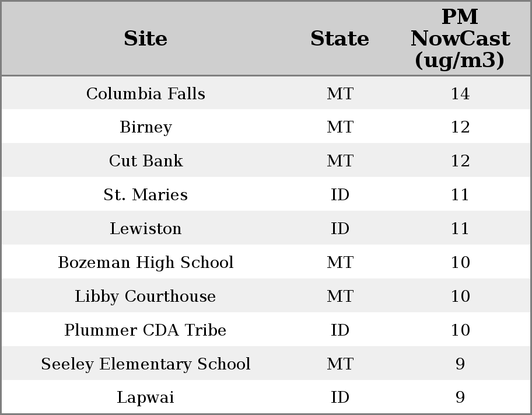Screen dimensions: 532x415
Task: Select the St. Maries site cell
Action: click(x=146, y=195)
